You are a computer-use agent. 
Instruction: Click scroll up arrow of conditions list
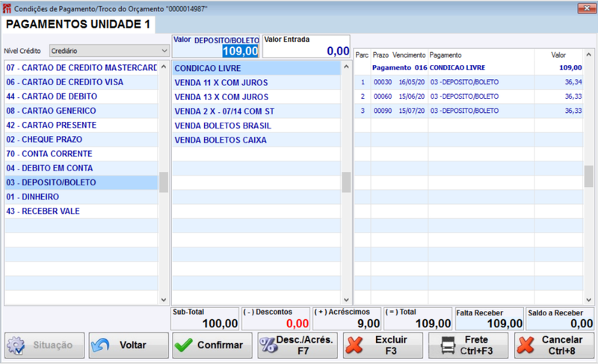[x=346, y=67]
